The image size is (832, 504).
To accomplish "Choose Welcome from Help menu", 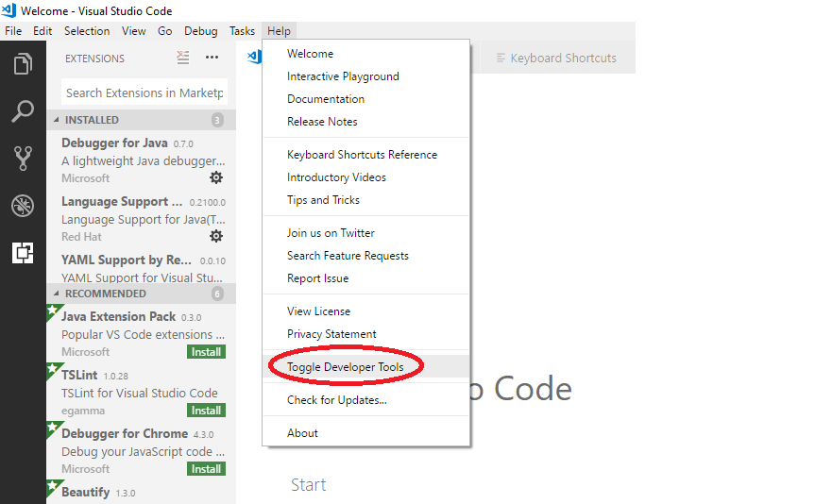I will (x=366, y=54).
